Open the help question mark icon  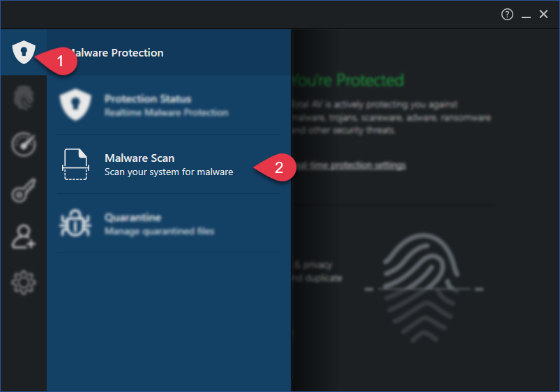coord(507,14)
